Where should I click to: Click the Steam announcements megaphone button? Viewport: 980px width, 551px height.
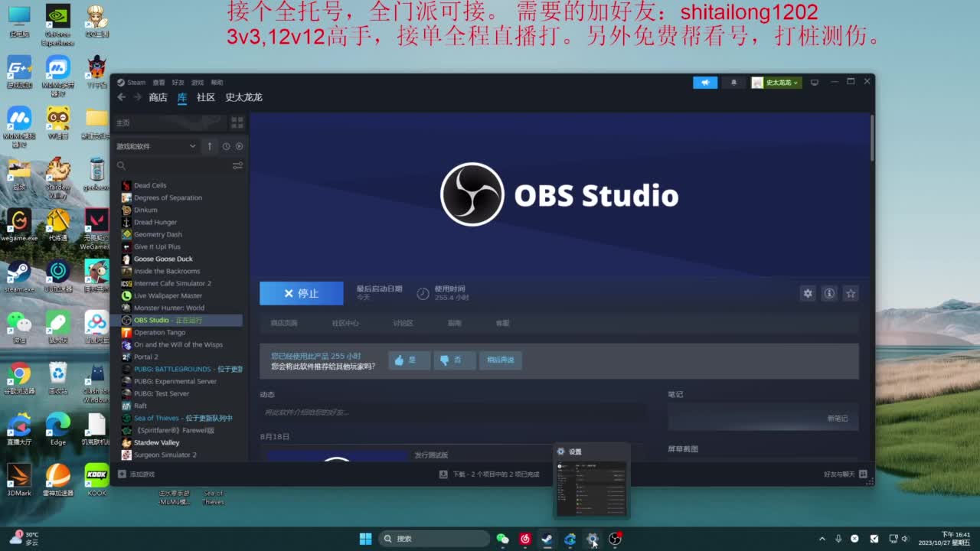705,83
